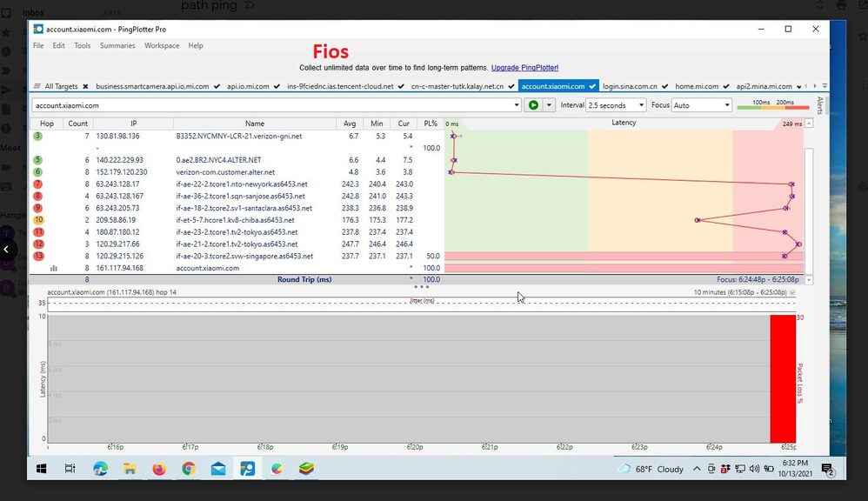Select hop 8 red circle icon

click(x=37, y=196)
